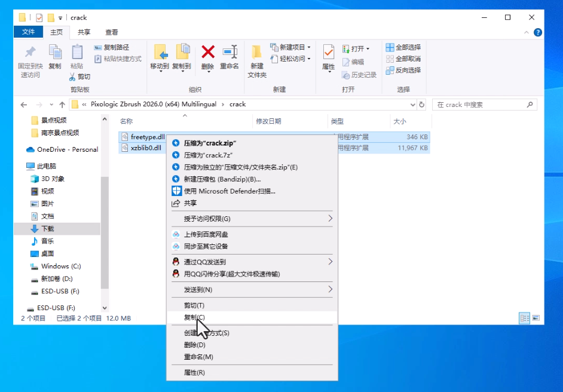Viewport: 563px width, 392px height.
Task: Open the File (文件) tab
Action: click(28, 32)
